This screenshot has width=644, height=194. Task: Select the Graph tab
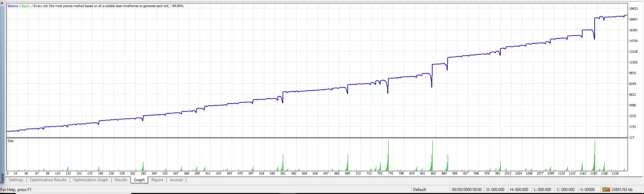[x=139, y=180]
